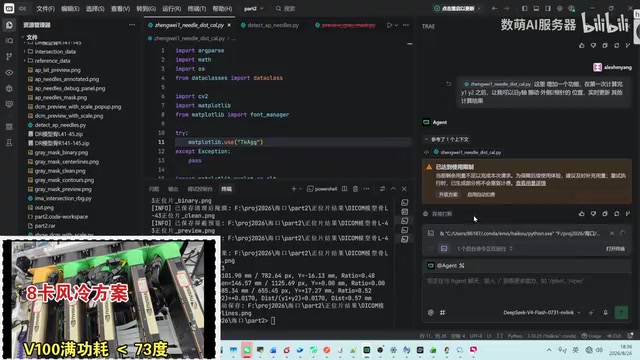Open settings via the title bar gear icon
Image resolution: width=640 pixels, height=360 pixels.
(x=560, y=9)
